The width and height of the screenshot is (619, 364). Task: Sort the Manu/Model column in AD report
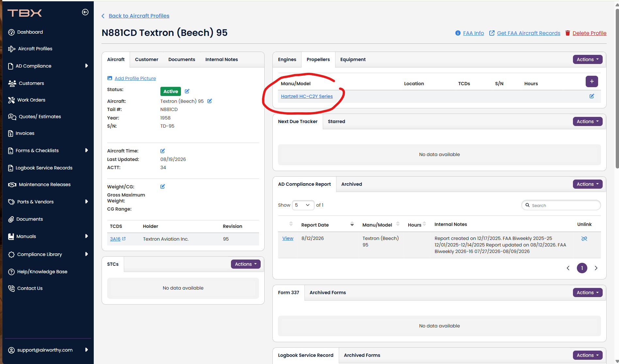(x=398, y=224)
